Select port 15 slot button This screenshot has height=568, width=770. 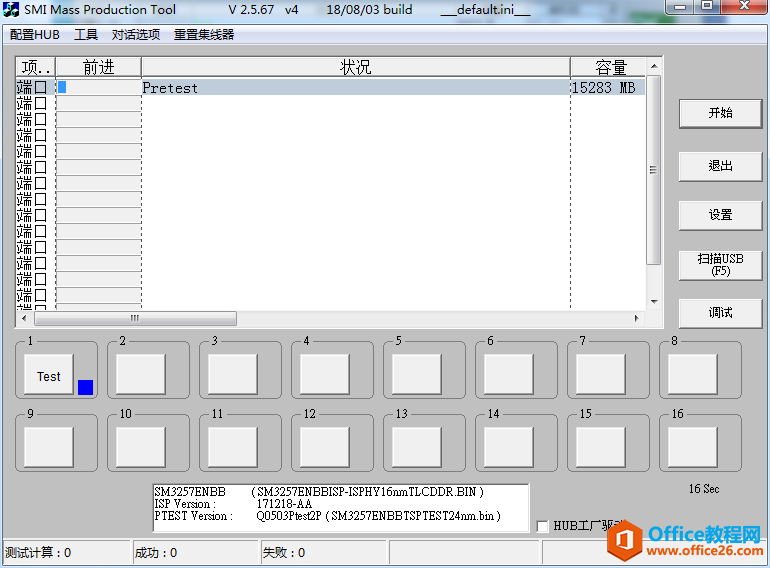601,447
